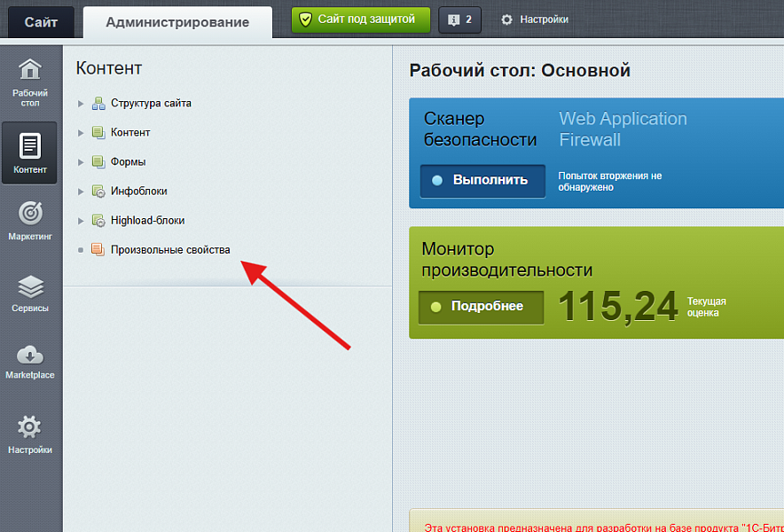Click the Подробнее performance monitor button
Viewport: 784px width, 532px height.
click(481, 307)
